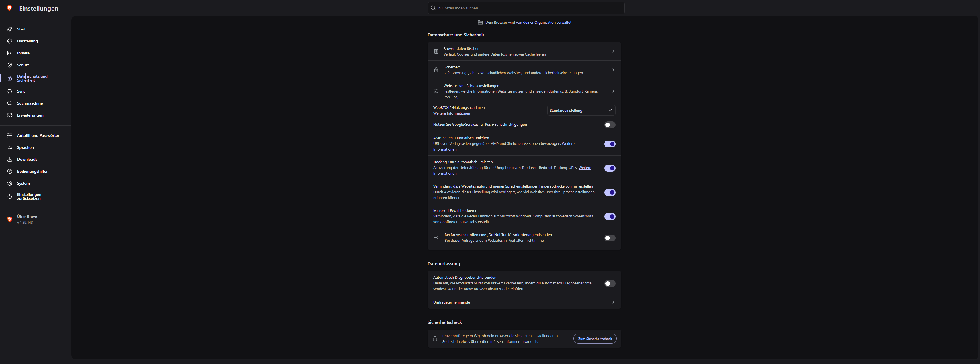Image resolution: width=980 pixels, height=364 pixels.
Task: Go to Einstellungen zurücksetzen in sidebar
Action: 29,196
